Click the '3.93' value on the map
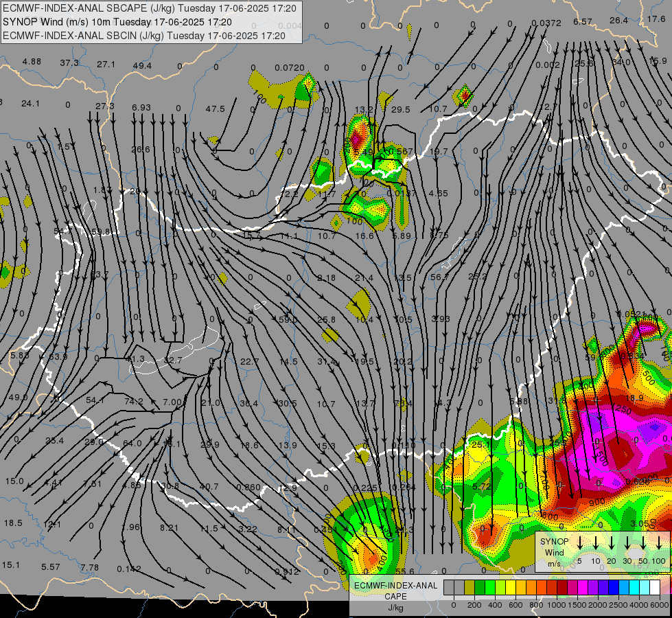Image resolution: width=672 pixels, height=618 pixels. (x=440, y=319)
